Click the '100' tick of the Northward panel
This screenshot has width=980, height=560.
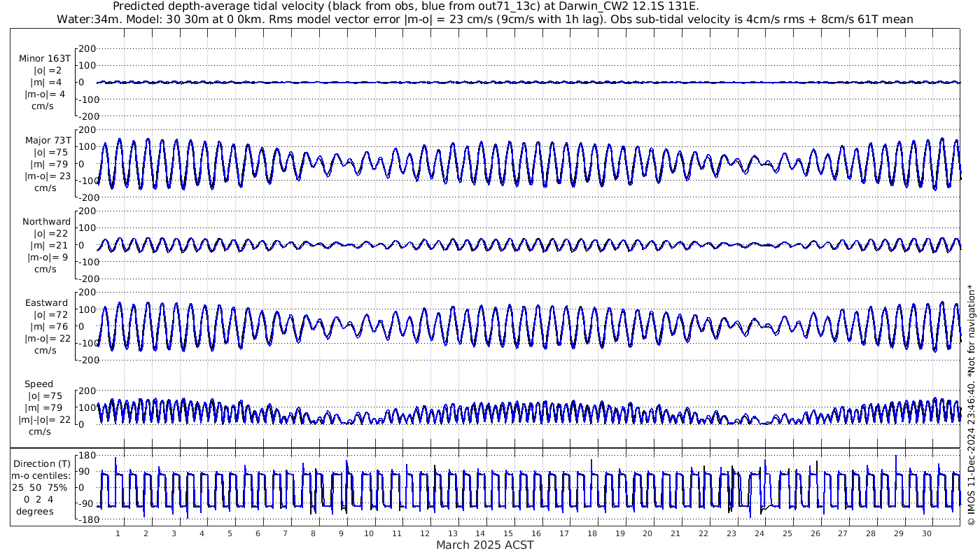coord(86,228)
